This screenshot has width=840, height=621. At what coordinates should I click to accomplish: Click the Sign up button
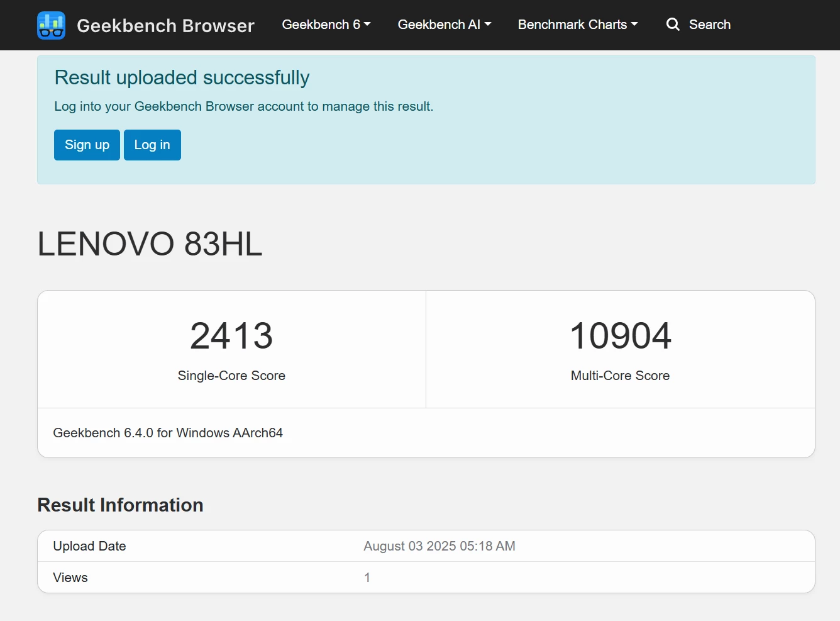point(87,145)
